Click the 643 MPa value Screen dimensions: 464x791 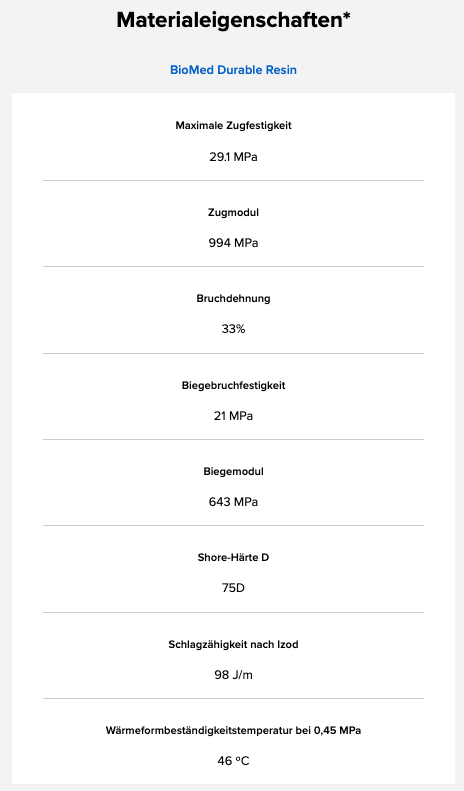click(x=233, y=502)
